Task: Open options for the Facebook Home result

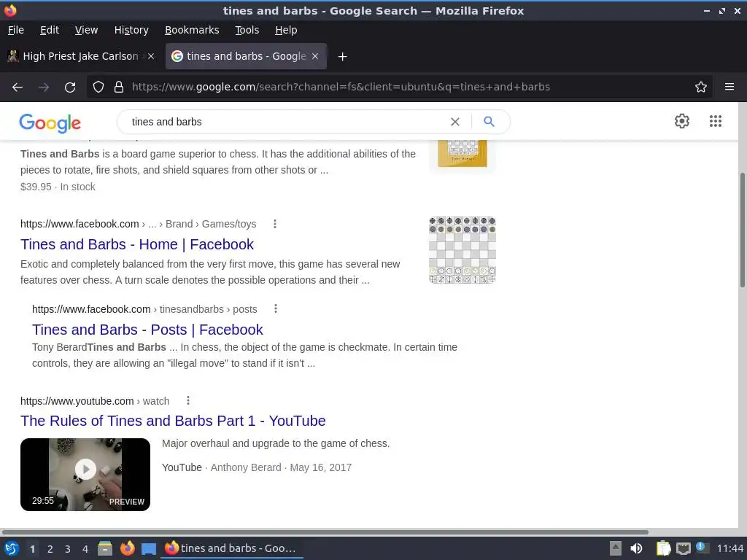Action: (275, 224)
